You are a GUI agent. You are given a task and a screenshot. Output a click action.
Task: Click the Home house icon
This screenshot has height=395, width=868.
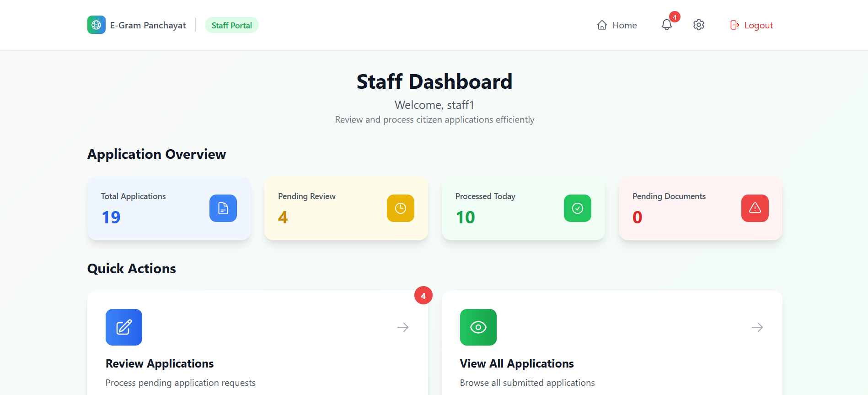(602, 25)
